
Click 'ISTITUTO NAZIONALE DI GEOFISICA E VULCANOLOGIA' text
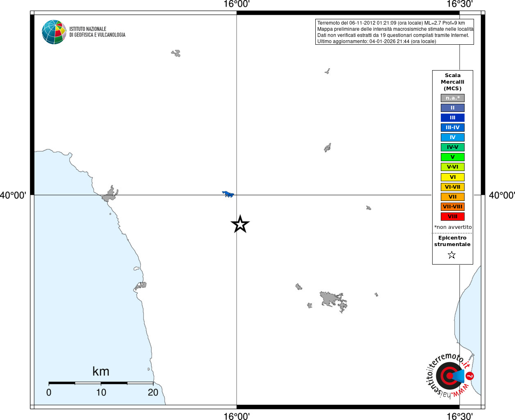[97, 32]
